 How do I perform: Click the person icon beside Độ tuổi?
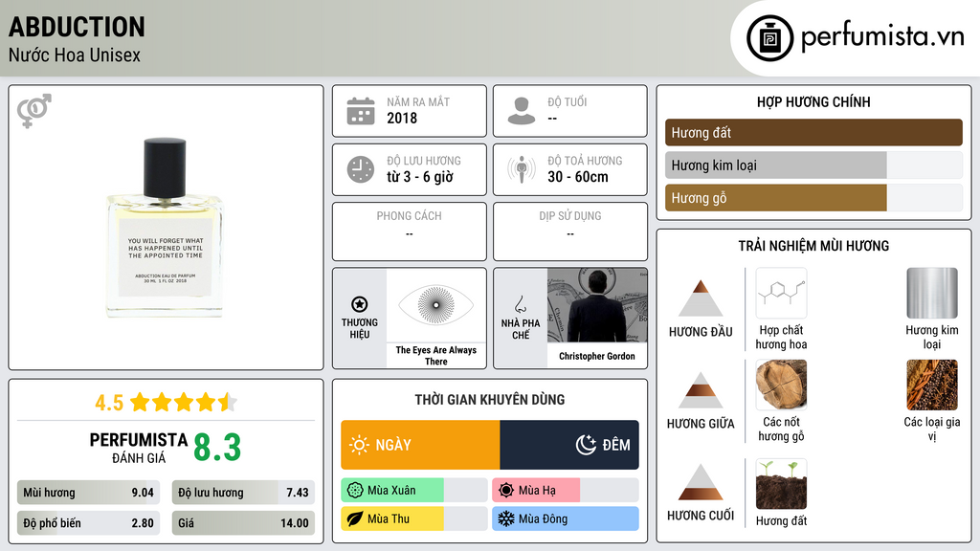522,111
